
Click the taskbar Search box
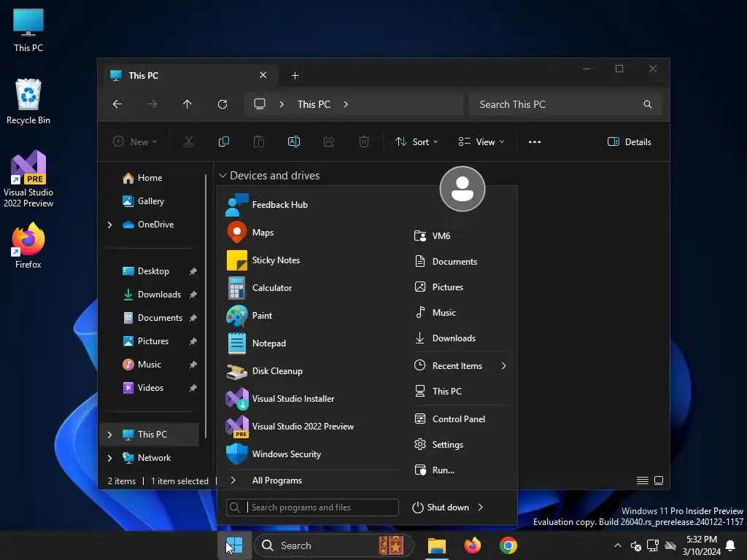(x=333, y=545)
